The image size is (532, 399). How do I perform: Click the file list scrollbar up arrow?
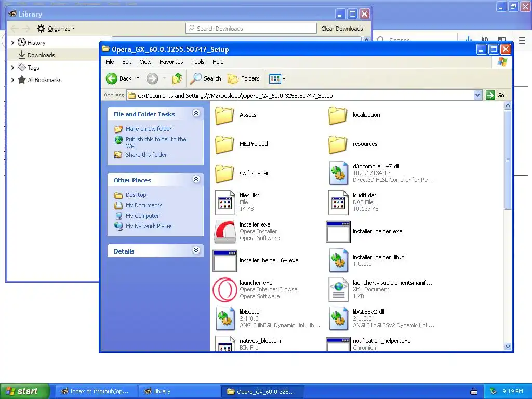508,105
